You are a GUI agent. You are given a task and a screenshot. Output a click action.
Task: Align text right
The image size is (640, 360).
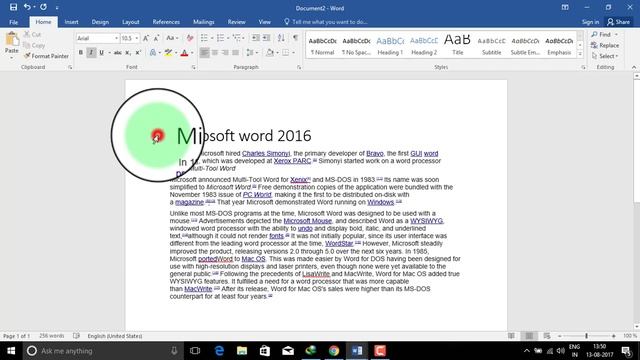click(x=225, y=53)
